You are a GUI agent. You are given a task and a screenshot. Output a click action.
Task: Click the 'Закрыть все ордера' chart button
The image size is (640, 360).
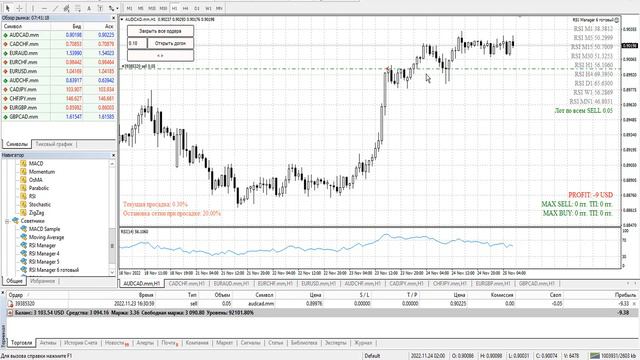tap(160, 31)
